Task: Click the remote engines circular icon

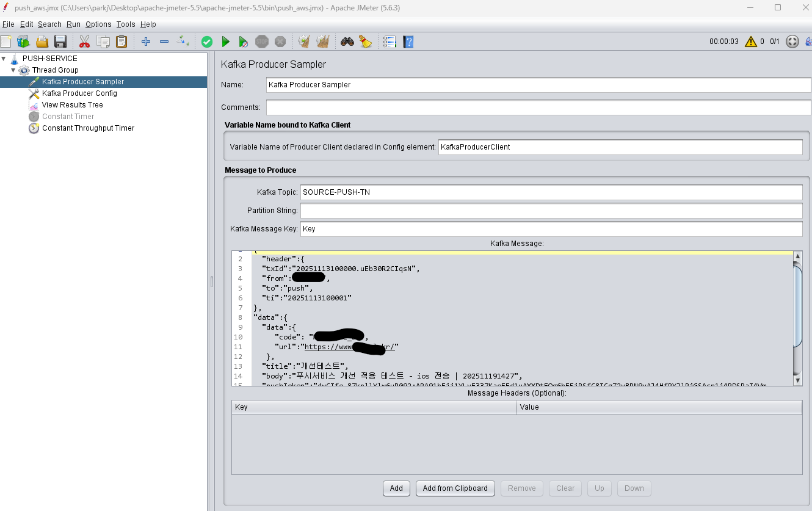Action: coord(792,42)
